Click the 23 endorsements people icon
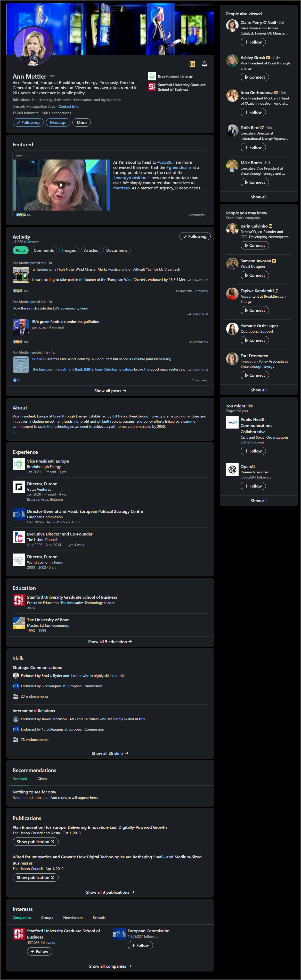 (16, 697)
